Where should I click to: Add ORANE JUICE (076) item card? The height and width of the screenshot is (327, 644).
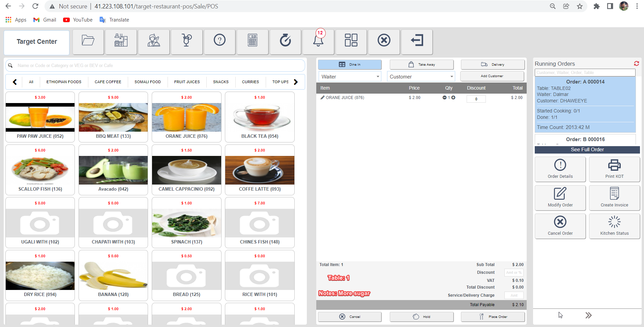[x=186, y=117]
